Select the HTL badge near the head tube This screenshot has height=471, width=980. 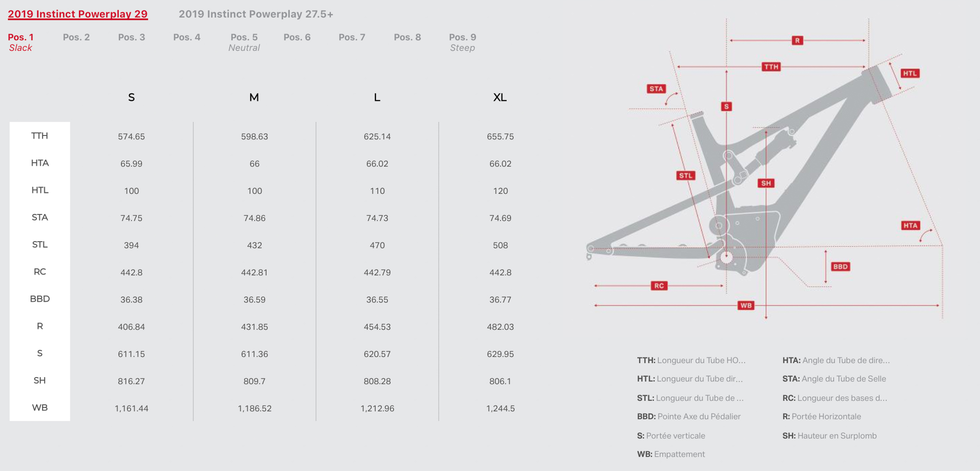click(x=910, y=74)
